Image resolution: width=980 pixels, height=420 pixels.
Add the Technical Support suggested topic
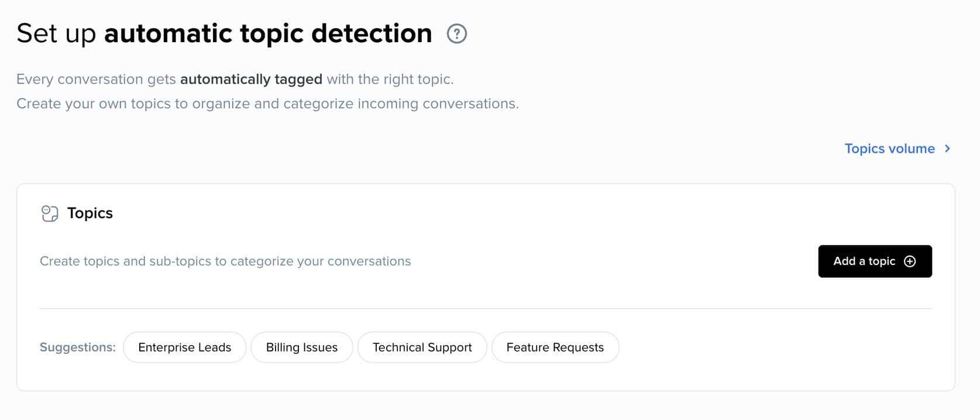(422, 347)
